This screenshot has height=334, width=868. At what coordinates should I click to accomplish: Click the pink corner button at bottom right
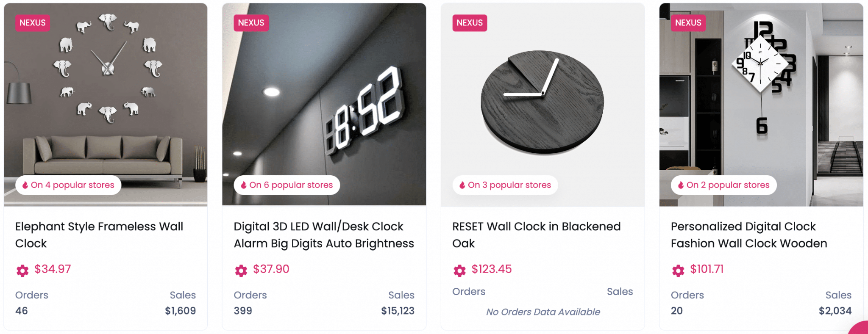click(860, 328)
